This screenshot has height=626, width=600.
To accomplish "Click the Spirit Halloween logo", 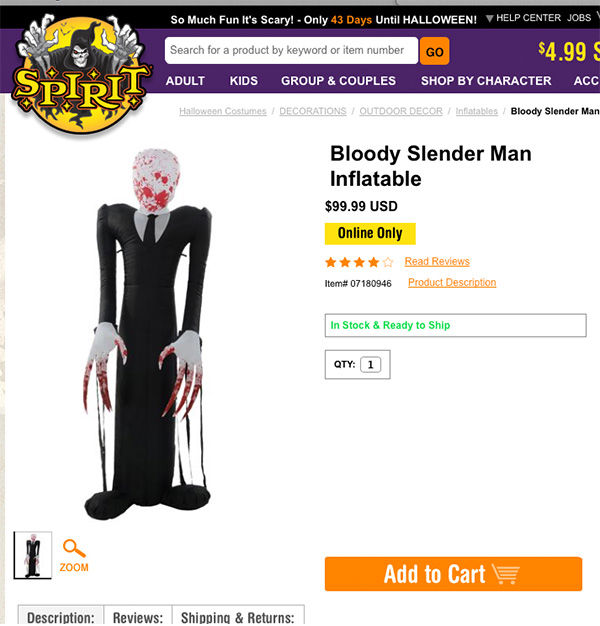I will 81,74.
